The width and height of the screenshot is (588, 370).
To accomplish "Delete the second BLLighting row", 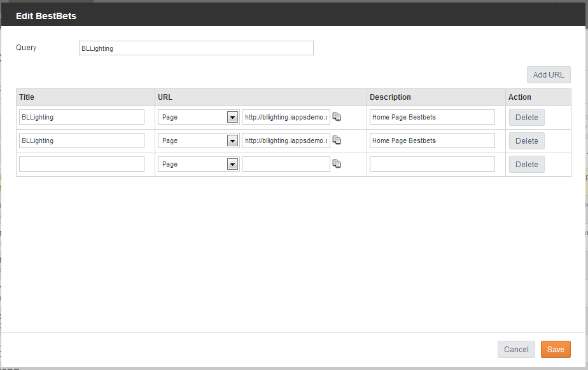I will (x=526, y=141).
